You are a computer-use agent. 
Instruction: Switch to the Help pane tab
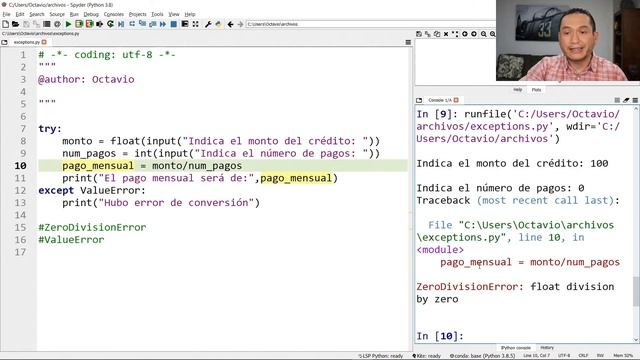point(518,90)
